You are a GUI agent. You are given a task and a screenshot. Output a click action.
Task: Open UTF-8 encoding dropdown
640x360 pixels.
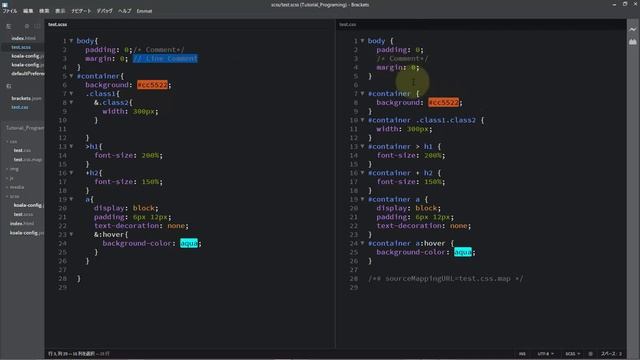[x=545, y=354]
